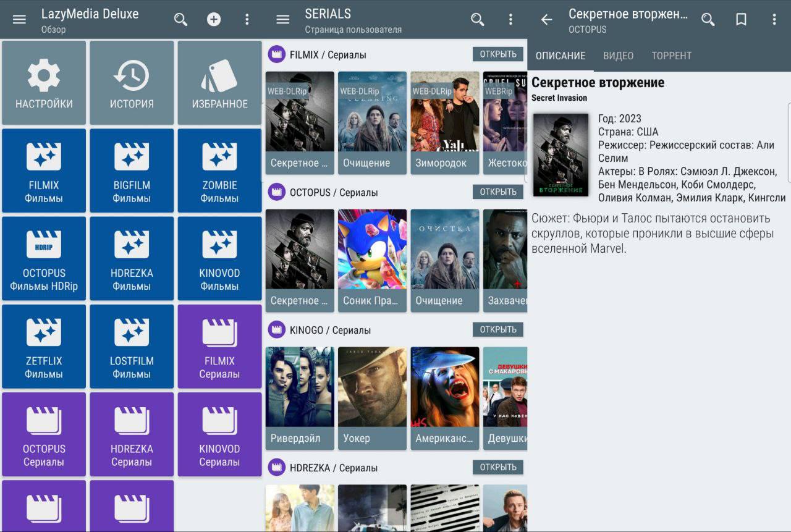Open the overflow menu on the detail page
The height and width of the screenshot is (532, 791).
[774, 19]
